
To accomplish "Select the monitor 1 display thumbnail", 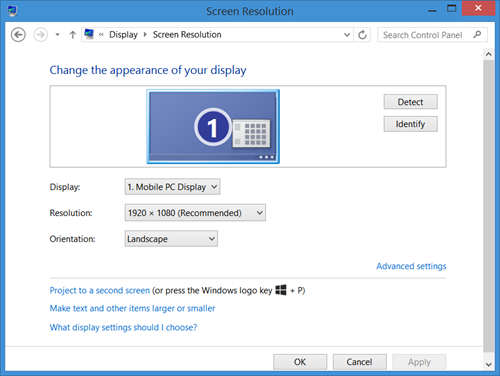I will pos(213,127).
